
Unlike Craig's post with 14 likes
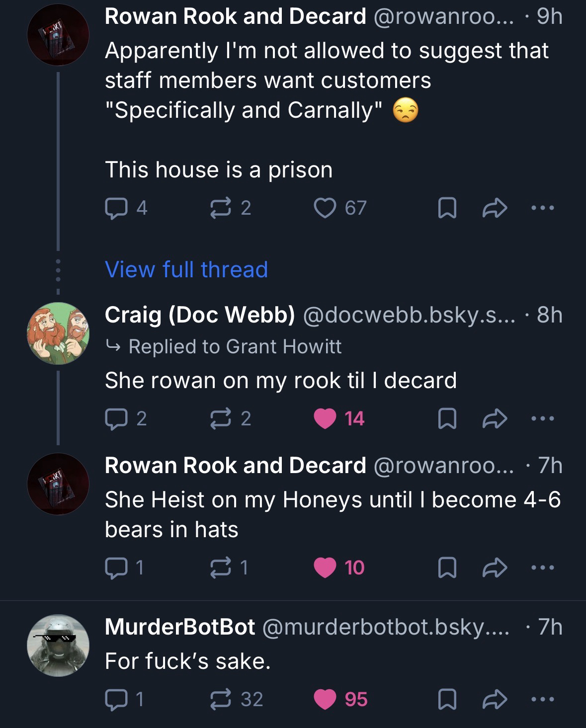click(325, 418)
